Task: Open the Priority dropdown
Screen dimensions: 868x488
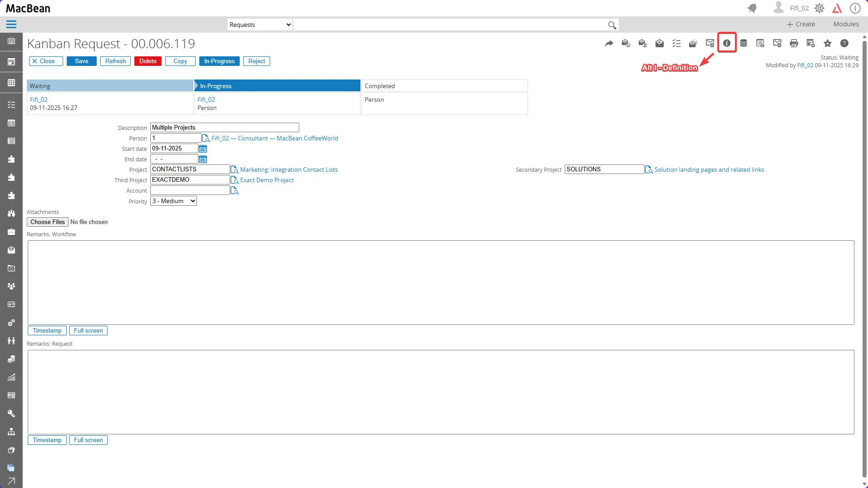Action: pyautogui.click(x=173, y=200)
